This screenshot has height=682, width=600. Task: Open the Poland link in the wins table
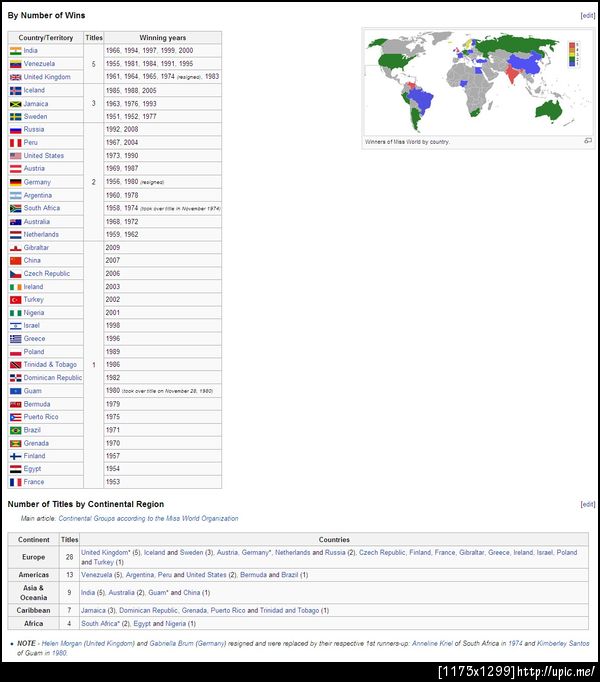coord(34,352)
